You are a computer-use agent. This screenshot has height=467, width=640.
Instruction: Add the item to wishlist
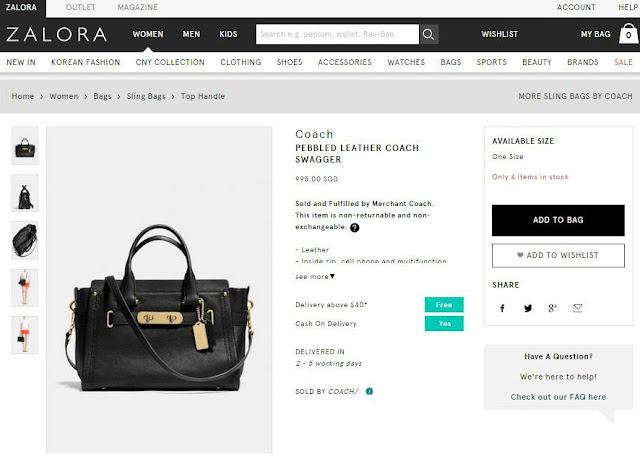click(x=558, y=256)
